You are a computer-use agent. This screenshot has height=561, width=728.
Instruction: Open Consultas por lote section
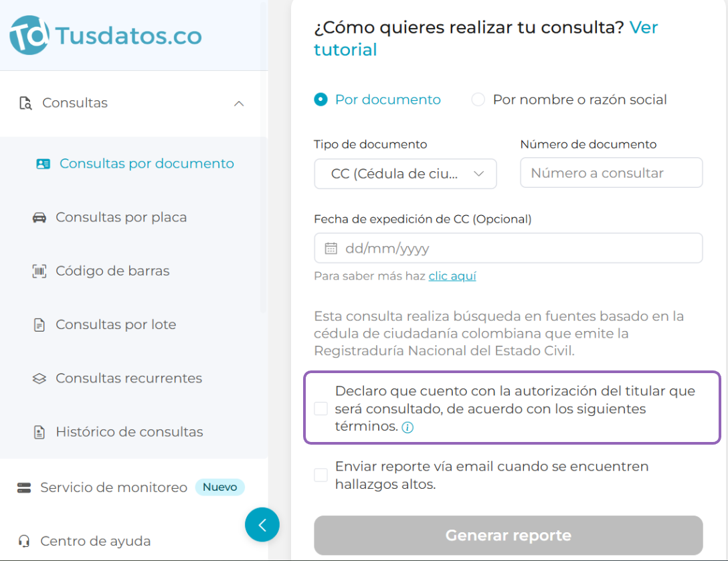point(116,325)
